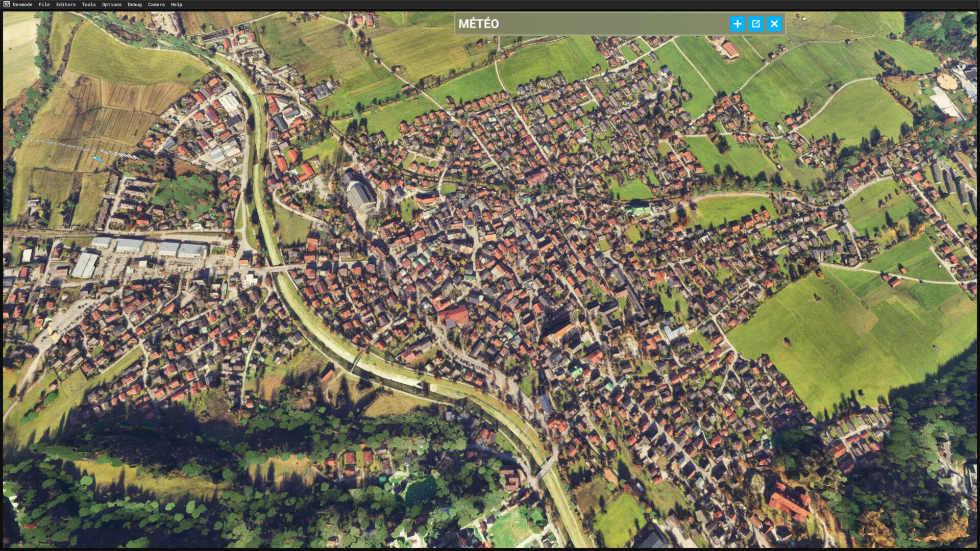Open the Help menu
980x551 pixels.
pos(177,4)
